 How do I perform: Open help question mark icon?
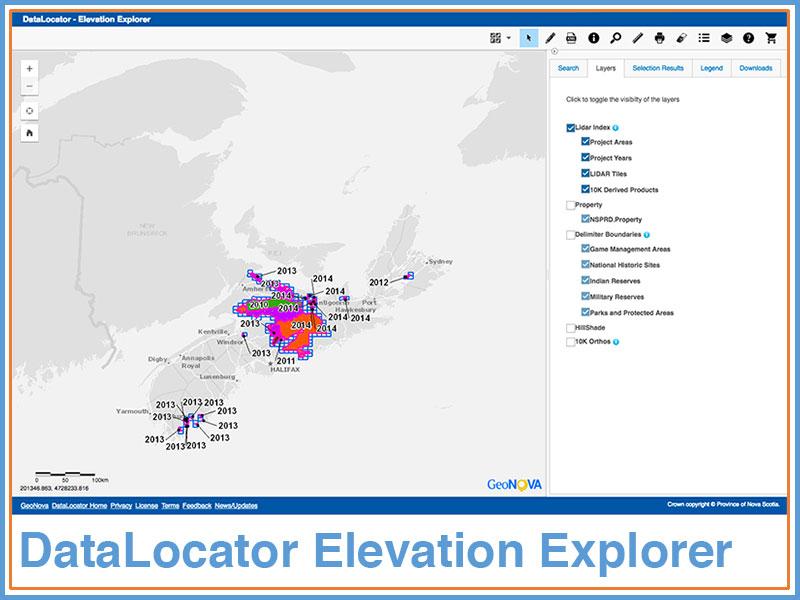748,38
